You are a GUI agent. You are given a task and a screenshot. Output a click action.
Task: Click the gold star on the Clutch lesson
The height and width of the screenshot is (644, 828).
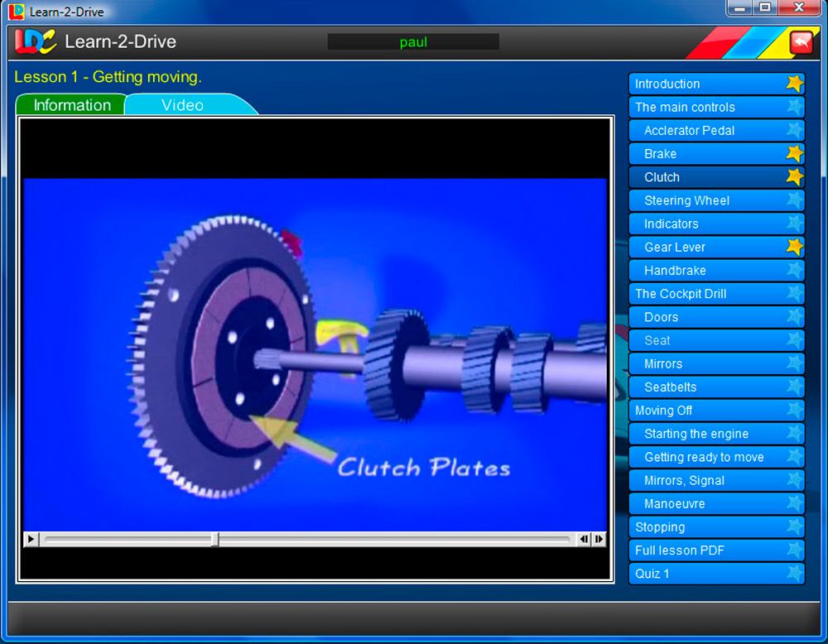(x=795, y=176)
